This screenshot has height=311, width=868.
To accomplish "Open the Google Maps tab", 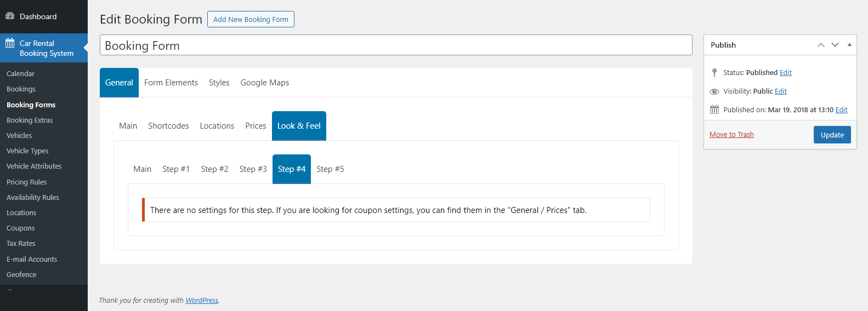I will (x=265, y=83).
